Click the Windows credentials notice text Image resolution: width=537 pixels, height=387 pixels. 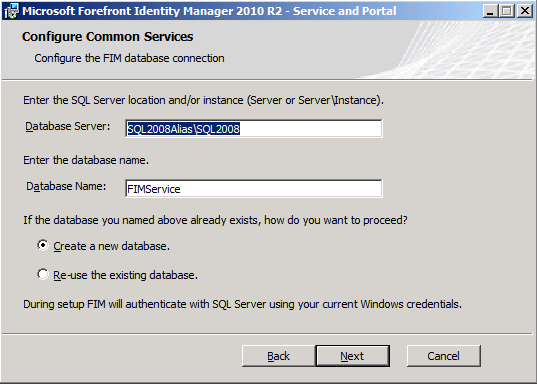pyautogui.click(x=242, y=304)
